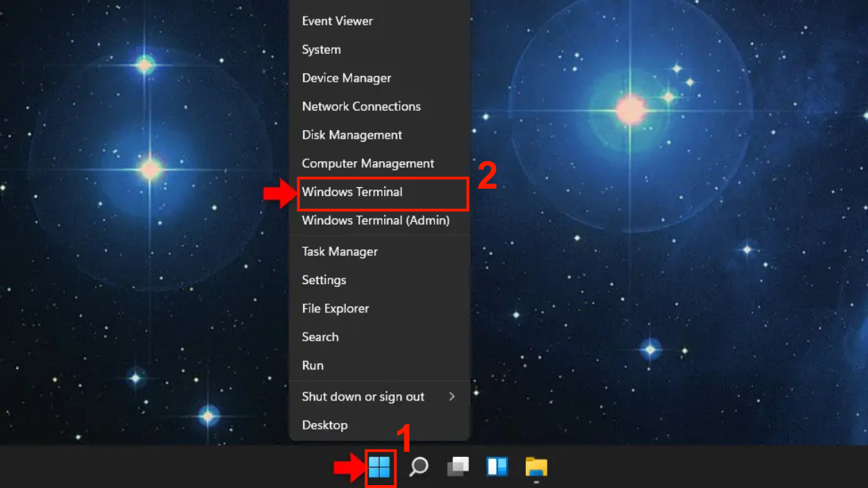Screen dimensions: 868x488
Task: Open Network Connections
Action: (380, 106)
